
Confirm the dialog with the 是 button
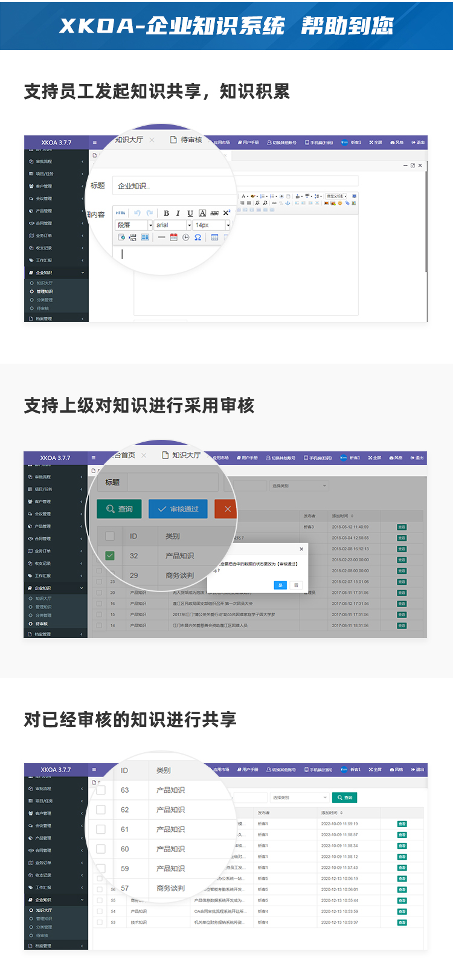pyautogui.click(x=280, y=585)
